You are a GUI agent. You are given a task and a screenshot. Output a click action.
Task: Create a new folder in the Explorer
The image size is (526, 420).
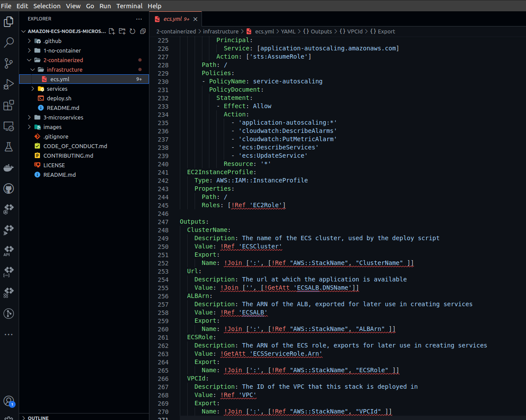coord(122,31)
